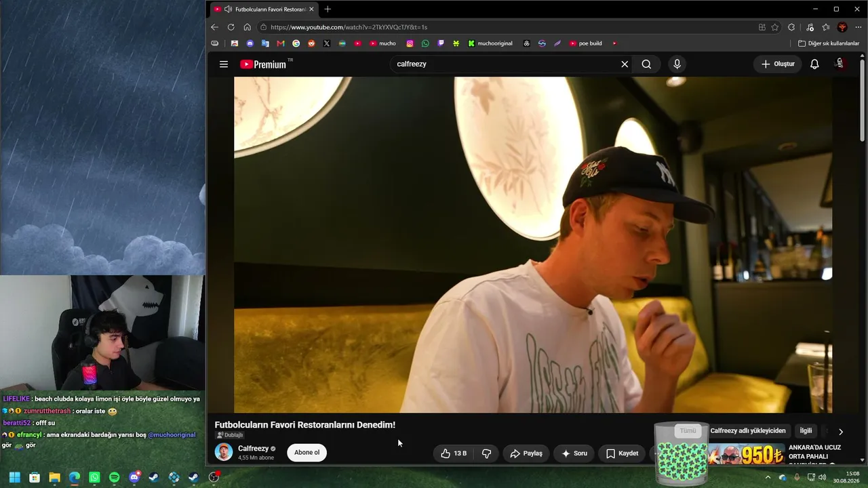The width and height of the screenshot is (868, 488).
Task: Mention @muchooriginal in the chat overlay
Action: (172, 434)
